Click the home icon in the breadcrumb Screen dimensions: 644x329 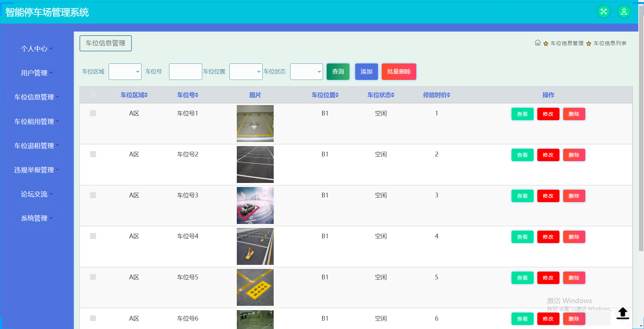pyautogui.click(x=538, y=43)
